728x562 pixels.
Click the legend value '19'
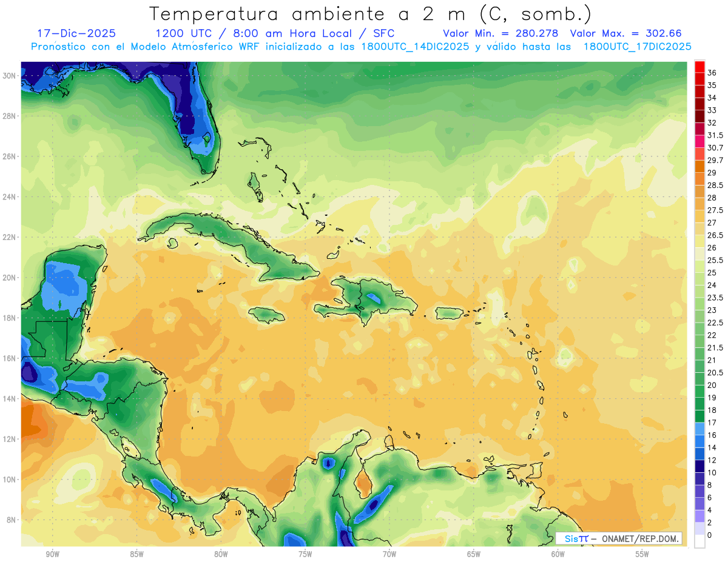(712, 397)
